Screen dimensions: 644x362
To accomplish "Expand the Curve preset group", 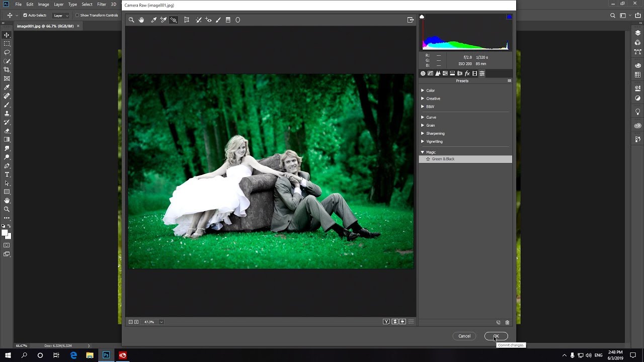I will (423, 117).
